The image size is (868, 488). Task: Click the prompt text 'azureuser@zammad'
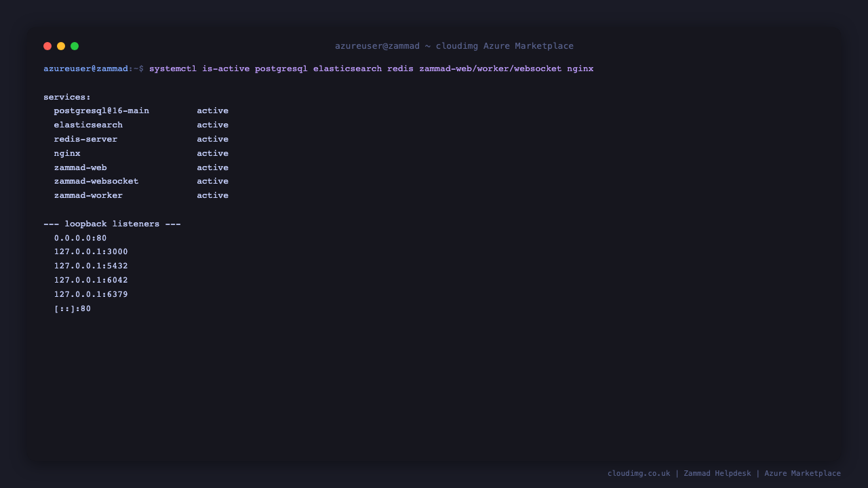(x=85, y=69)
